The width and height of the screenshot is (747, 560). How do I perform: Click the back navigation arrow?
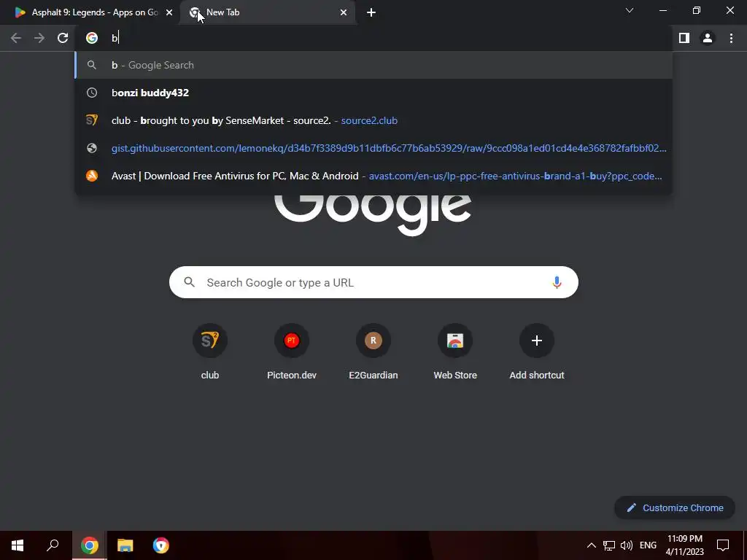click(x=16, y=38)
